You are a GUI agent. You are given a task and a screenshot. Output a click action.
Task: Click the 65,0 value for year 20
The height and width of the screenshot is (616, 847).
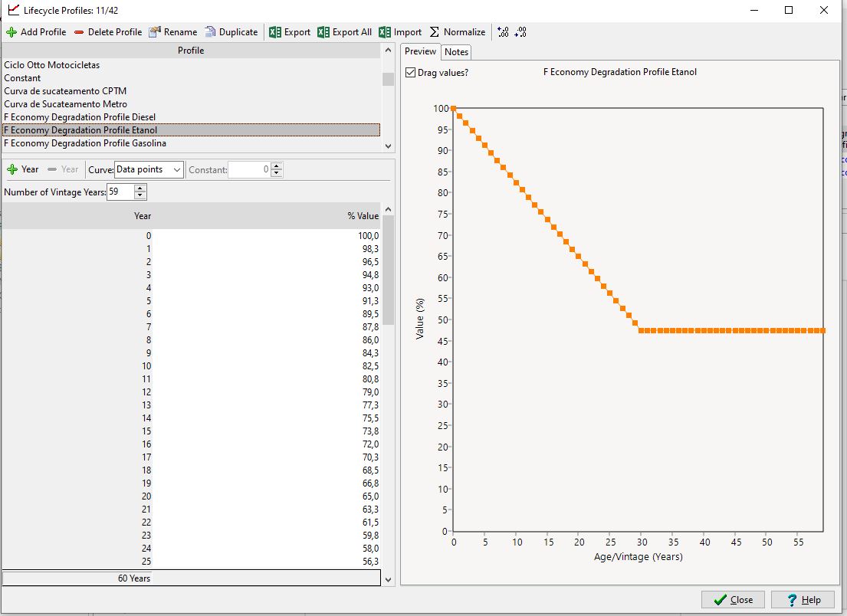coord(370,496)
